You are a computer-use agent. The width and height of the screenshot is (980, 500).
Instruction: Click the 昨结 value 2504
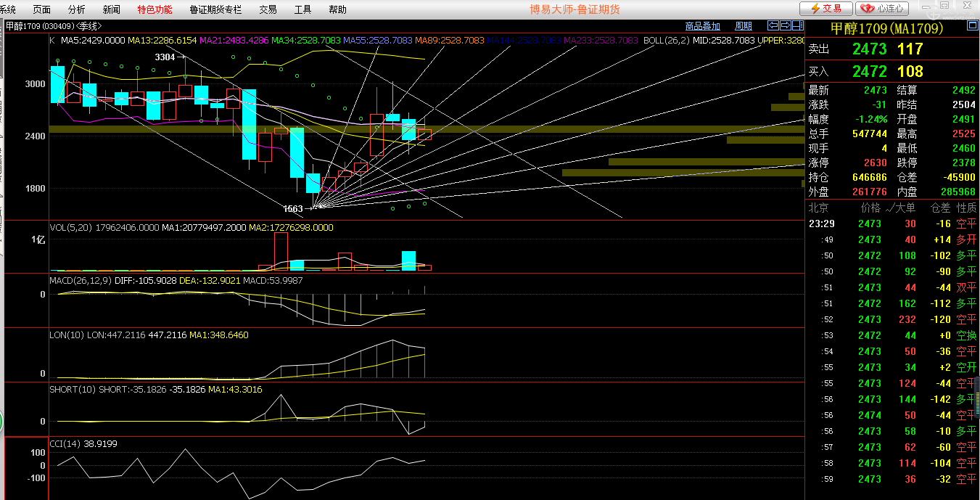coord(963,104)
